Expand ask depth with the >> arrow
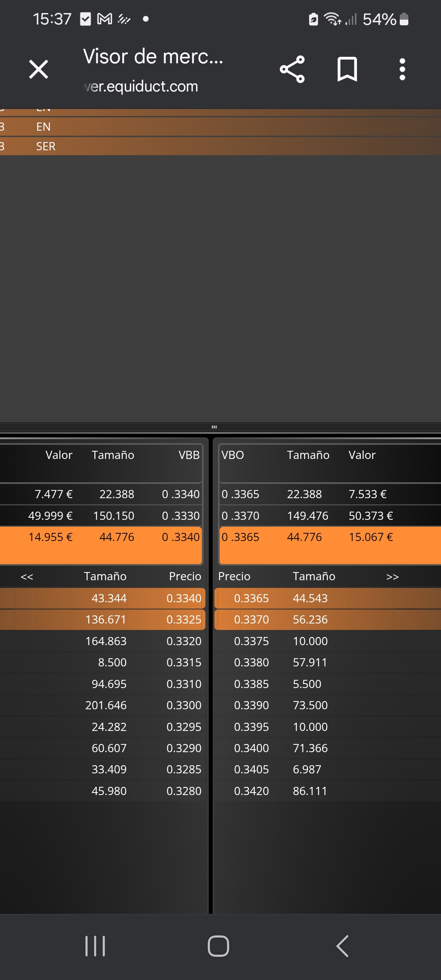Image resolution: width=441 pixels, height=980 pixels. (x=392, y=577)
